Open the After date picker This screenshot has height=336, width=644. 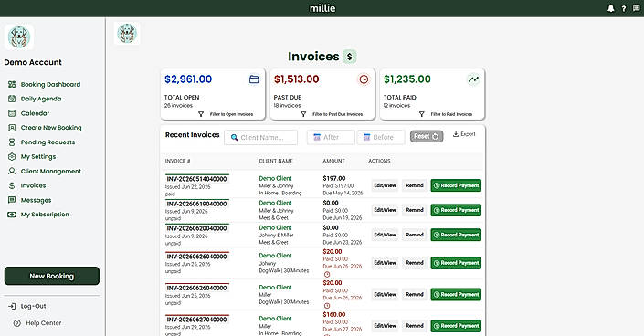pyautogui.click(x=331, y=137)
